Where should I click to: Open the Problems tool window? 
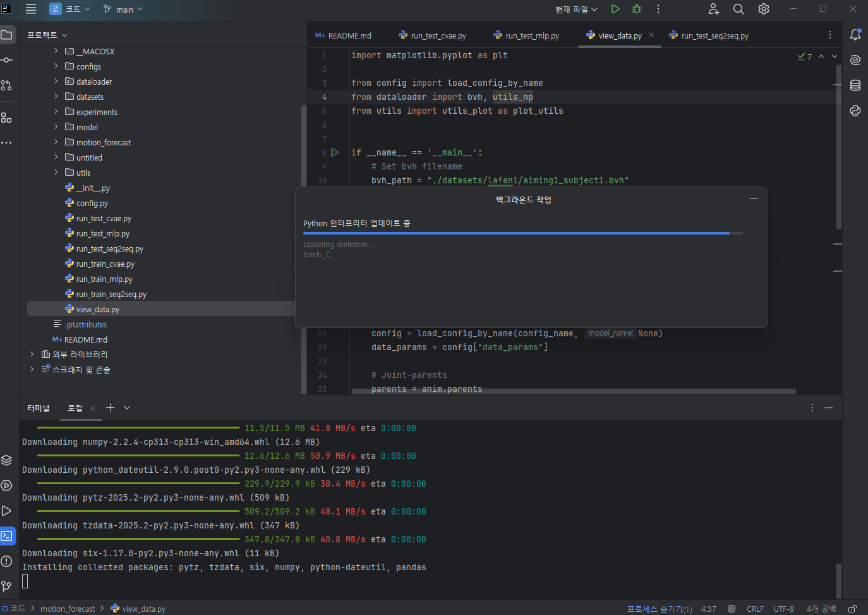pos(7,561)
